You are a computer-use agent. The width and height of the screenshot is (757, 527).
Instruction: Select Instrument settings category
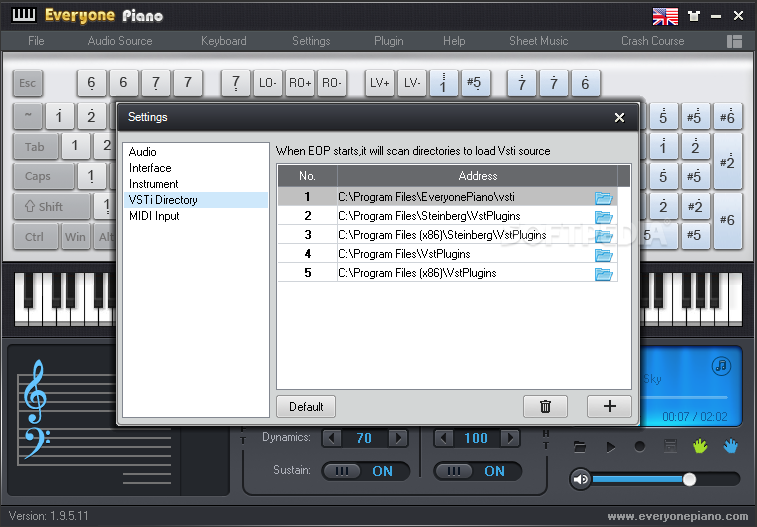pyautogui.click(x=196, y=184)
